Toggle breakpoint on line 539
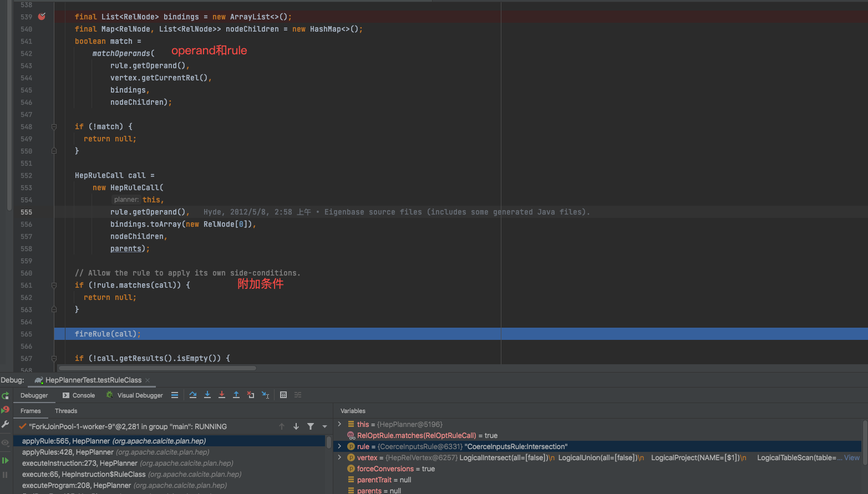The width and height of the screenshot is (868, 494). pos(42,17)
